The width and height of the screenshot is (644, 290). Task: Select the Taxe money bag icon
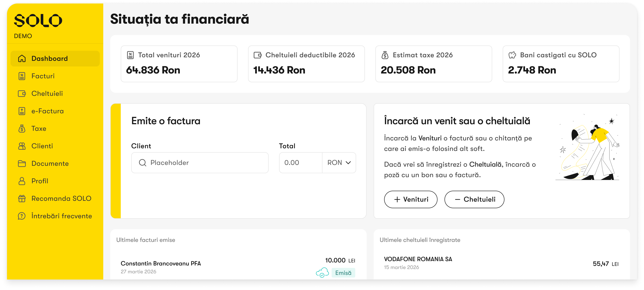[x=22, y=129]
